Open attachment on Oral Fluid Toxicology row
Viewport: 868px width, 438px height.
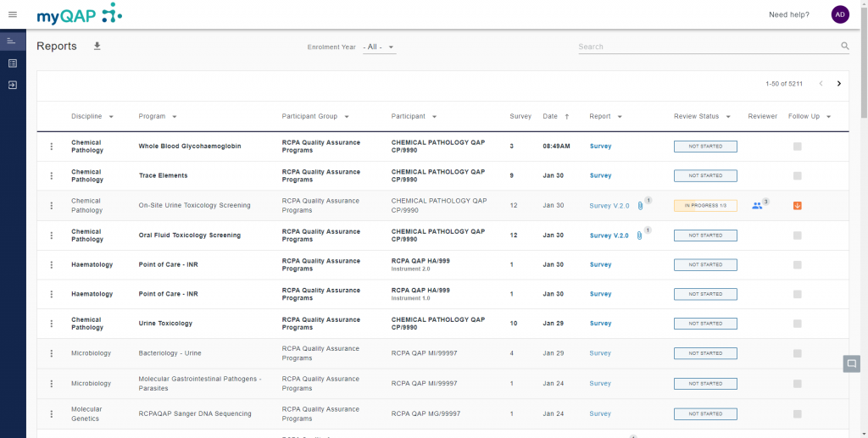click(639, 236)
